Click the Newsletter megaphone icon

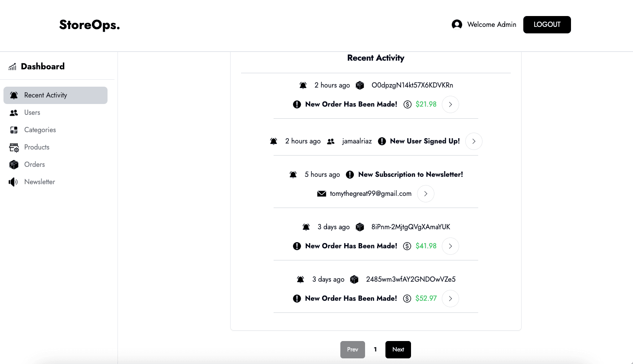click(13, 182)
